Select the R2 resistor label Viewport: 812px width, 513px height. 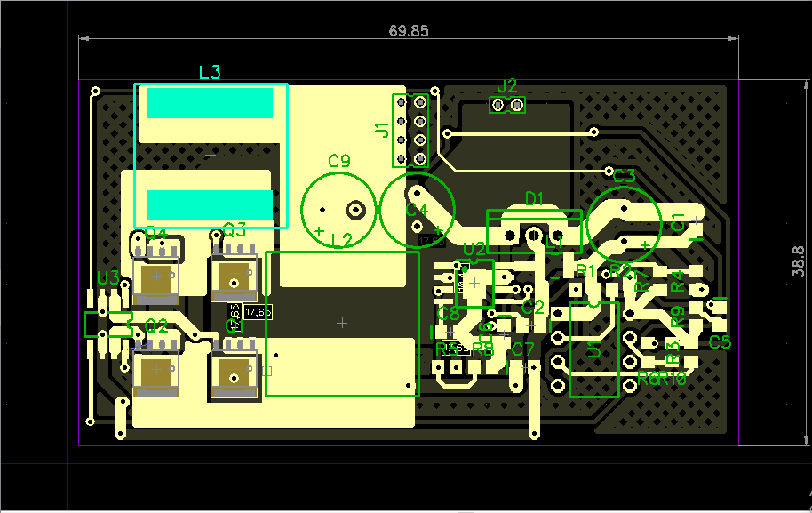pos(620,270)
